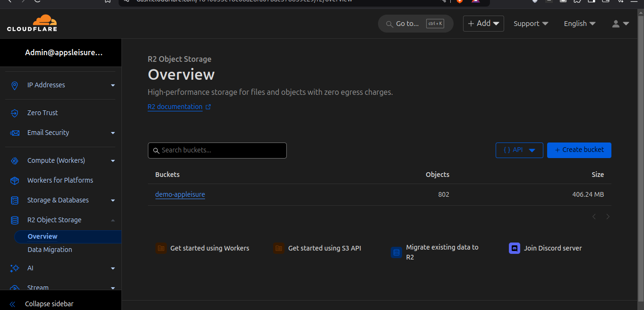Open the API dropdown button
This screenshot has height=310, width=644.
coord(519,150)
